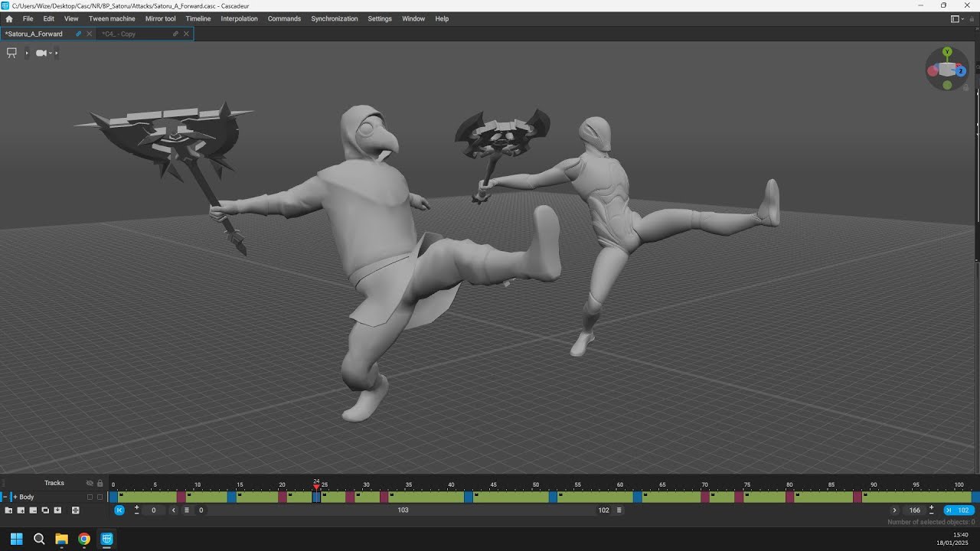This screenshot has height=551, width=980.
Task: Toggle visibility for all tracks in the header
Action: click(90, 483)
